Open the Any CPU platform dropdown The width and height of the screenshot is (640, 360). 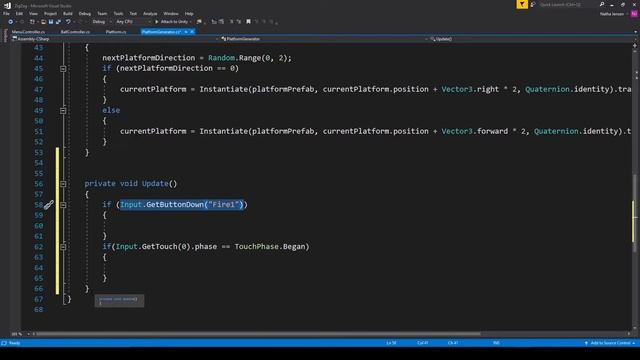133,22
